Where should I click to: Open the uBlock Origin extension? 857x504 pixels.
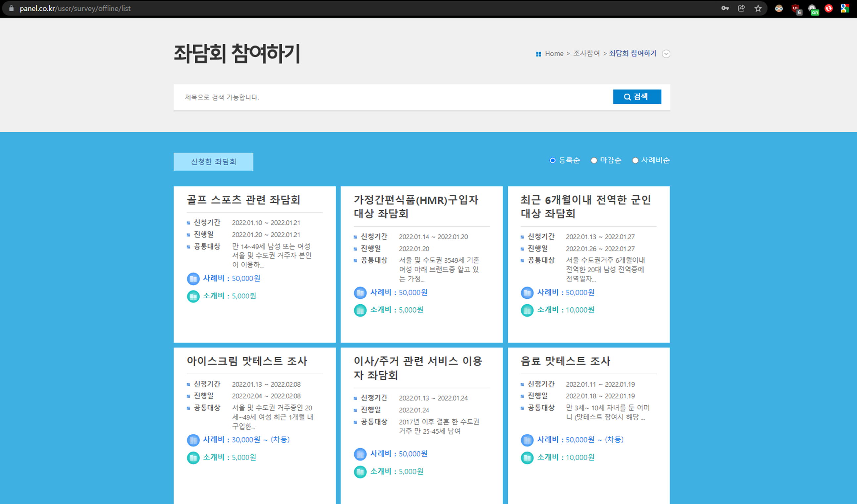pos(795,9)
